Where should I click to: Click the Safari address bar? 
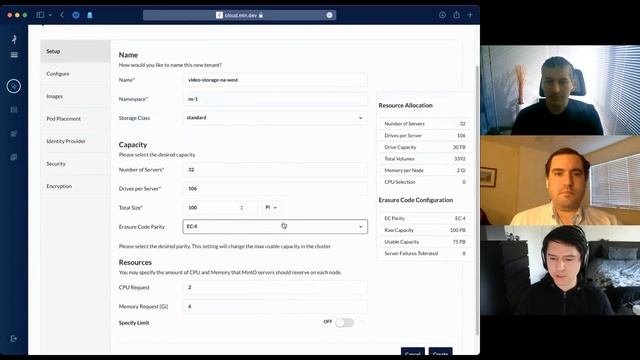point(239,15)
